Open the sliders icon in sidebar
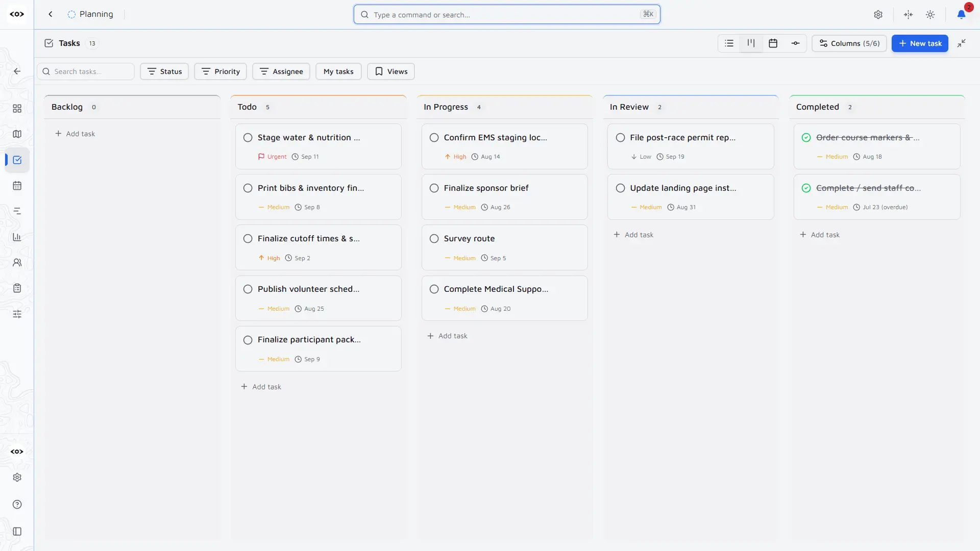Screen dimensions: 980x551 (17, 314)
